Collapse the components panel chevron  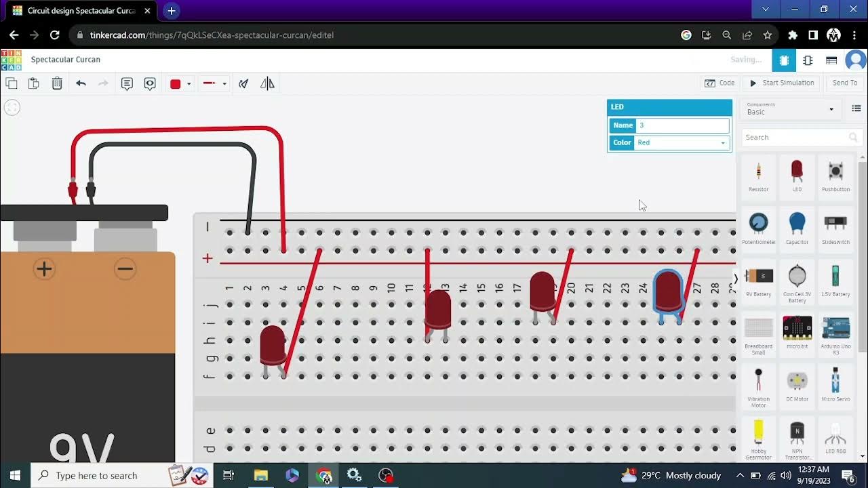click(x=736, y=279)
